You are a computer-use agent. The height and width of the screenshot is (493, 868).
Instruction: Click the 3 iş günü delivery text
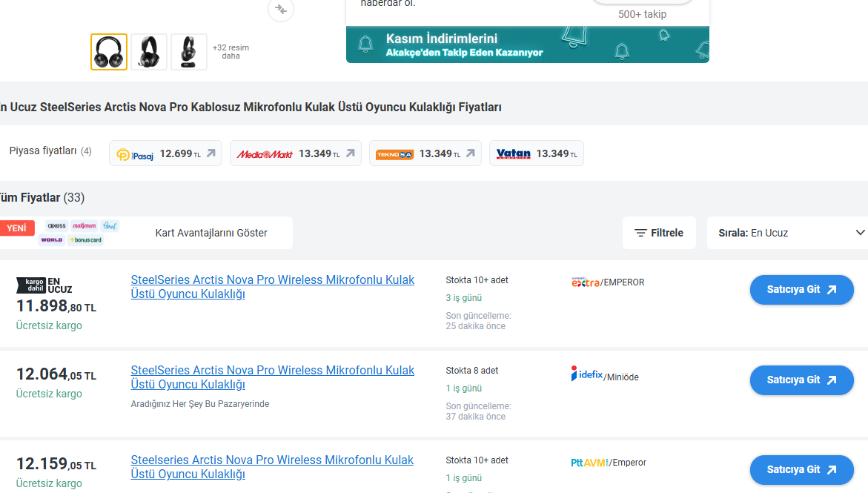tap(464, 298)
